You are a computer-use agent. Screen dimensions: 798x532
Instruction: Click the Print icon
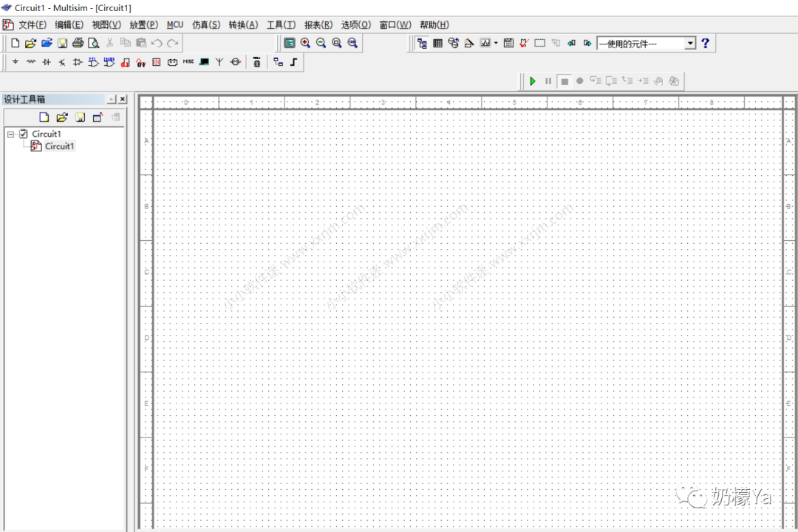[78, 44]
